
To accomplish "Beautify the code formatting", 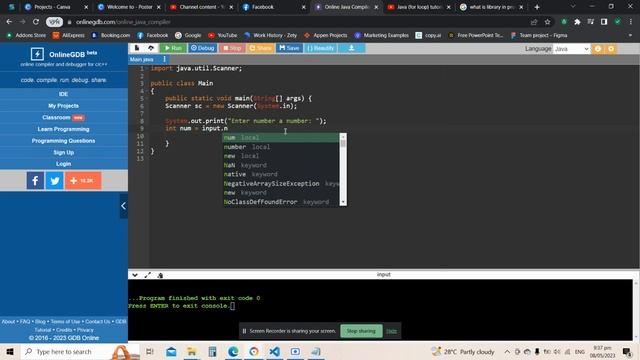I will point(320,48).
